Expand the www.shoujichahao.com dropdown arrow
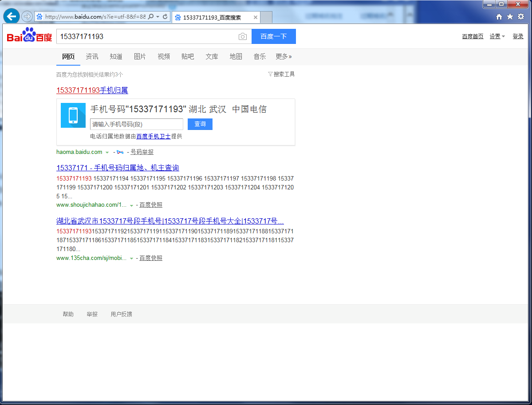This screenshot has height=405, width=532. (131, 205)
